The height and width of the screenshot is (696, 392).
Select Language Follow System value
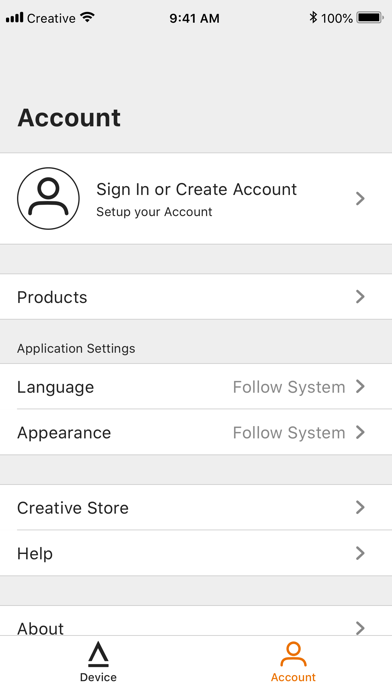click(x=289, y=387)
